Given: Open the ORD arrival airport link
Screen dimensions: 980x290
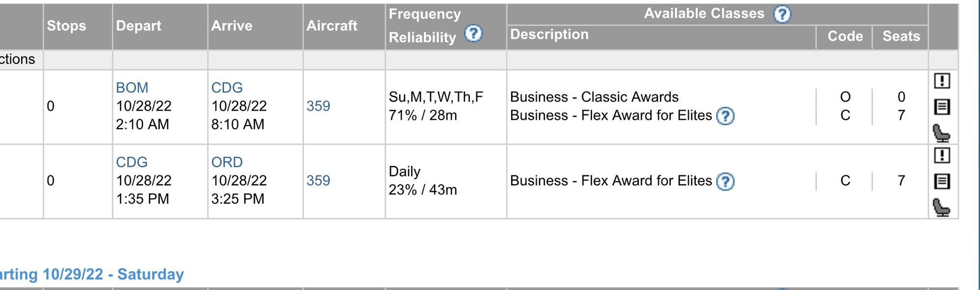Looking at the screenshot, I should click(227, 162).
